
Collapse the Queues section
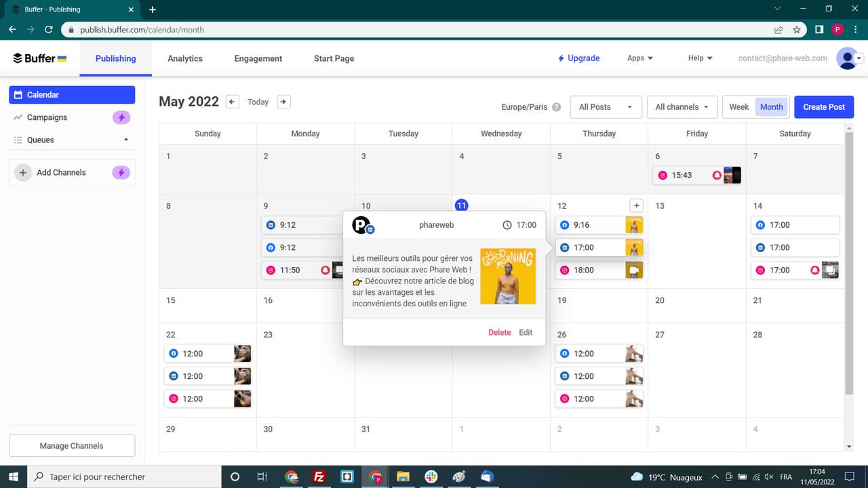coord(126,140)
